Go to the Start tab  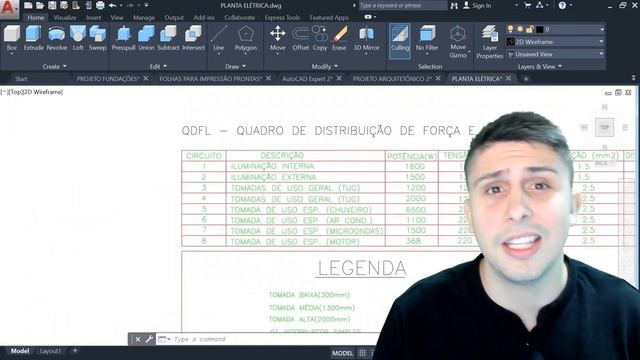tap(21, 78)
